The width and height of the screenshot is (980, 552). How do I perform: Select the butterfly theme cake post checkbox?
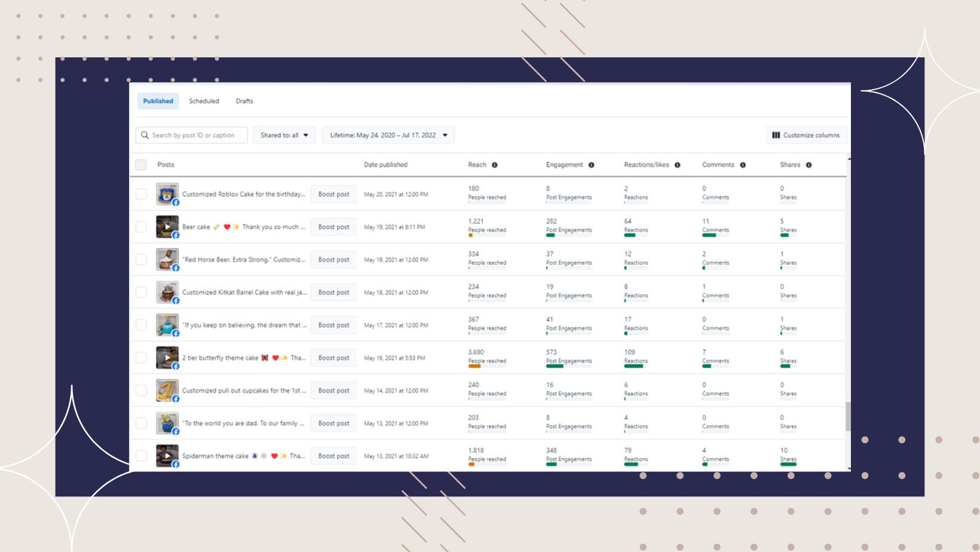141,358
